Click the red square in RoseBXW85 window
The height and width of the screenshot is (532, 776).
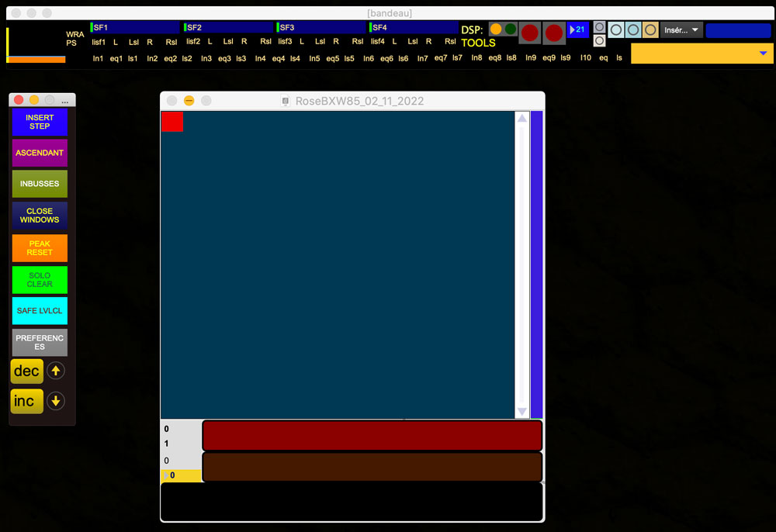tap(172, 122)
